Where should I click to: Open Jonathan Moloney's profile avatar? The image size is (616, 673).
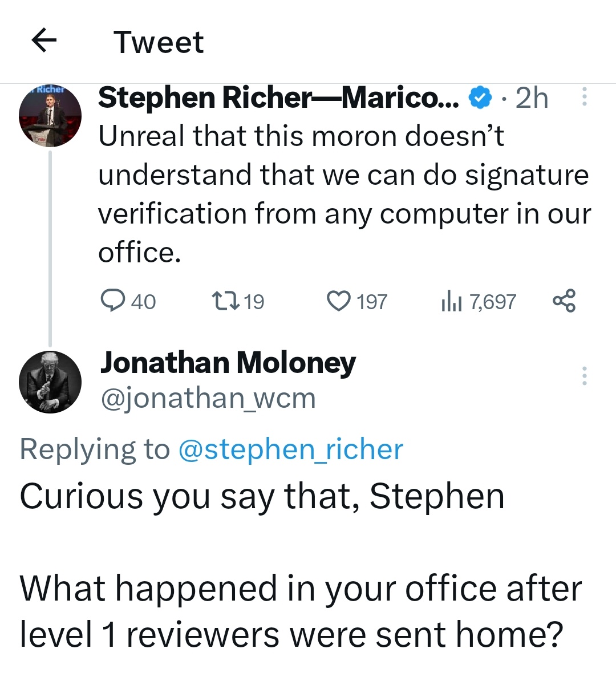pos(50,383)
